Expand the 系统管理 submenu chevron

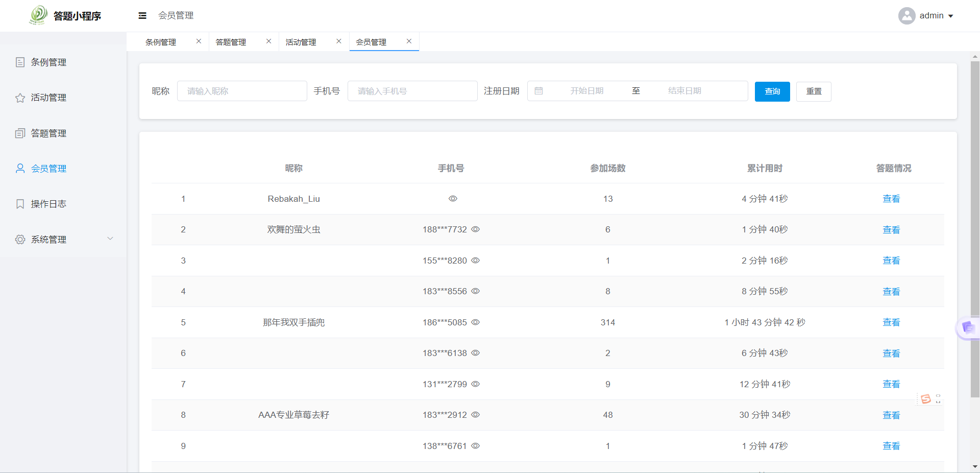point(110,239)
